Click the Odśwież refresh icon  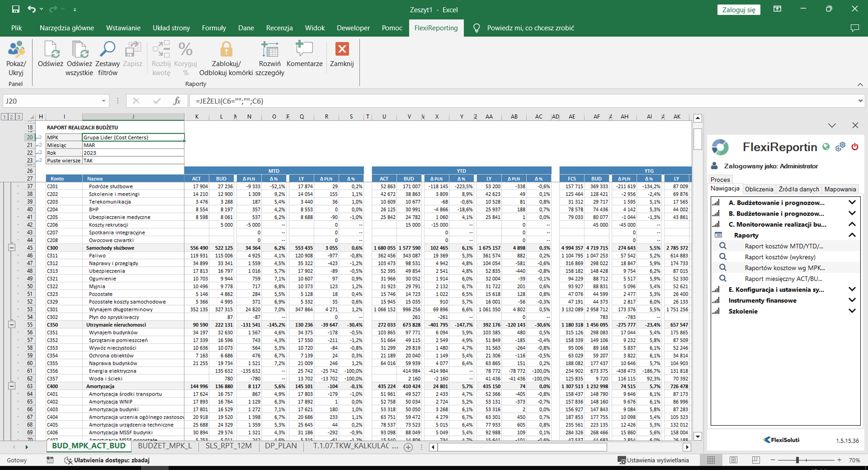pyautogui.click(x=50, y=50)
